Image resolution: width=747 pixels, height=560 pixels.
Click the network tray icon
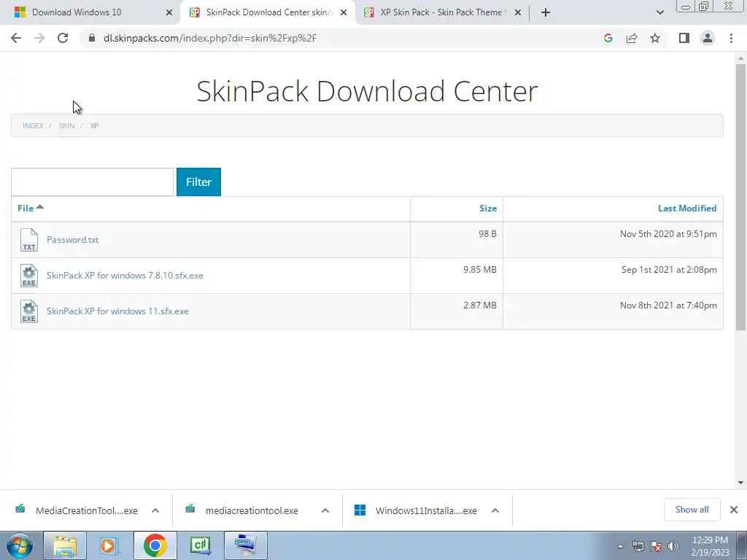(x=638, y=546)
